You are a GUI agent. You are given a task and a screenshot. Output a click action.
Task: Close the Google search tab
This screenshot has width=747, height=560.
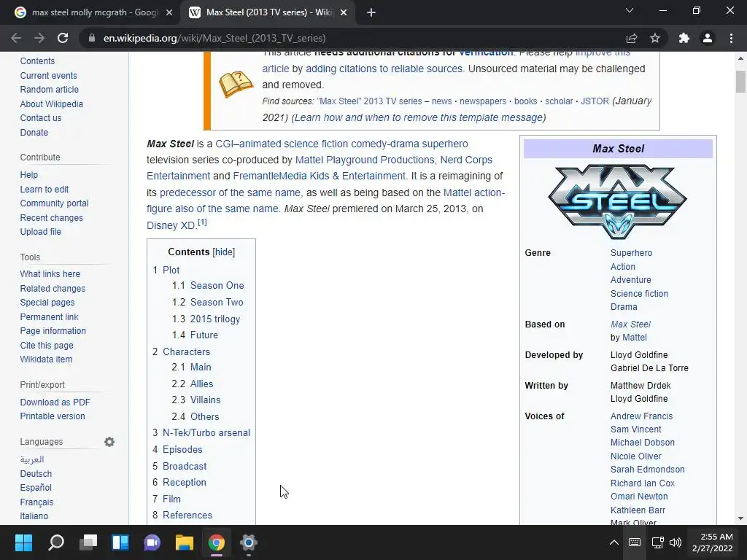[x=169, y=12]
